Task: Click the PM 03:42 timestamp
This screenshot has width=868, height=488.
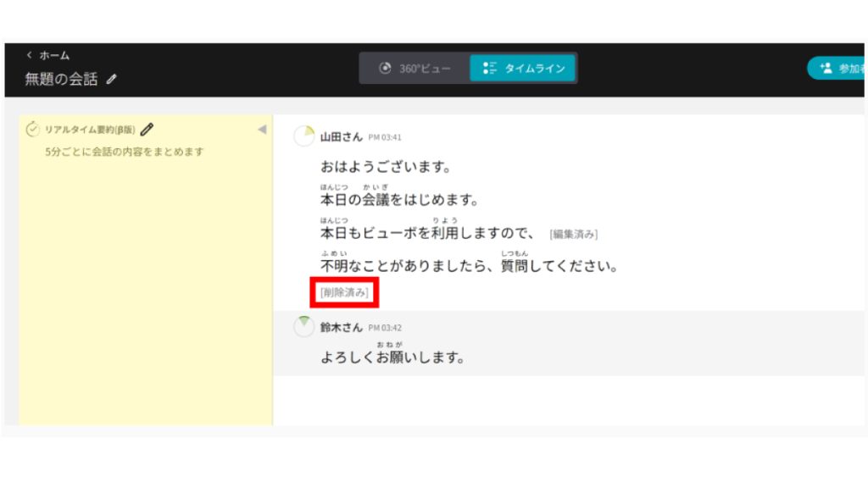Action: pyautogui.click(x=385, y=328)
